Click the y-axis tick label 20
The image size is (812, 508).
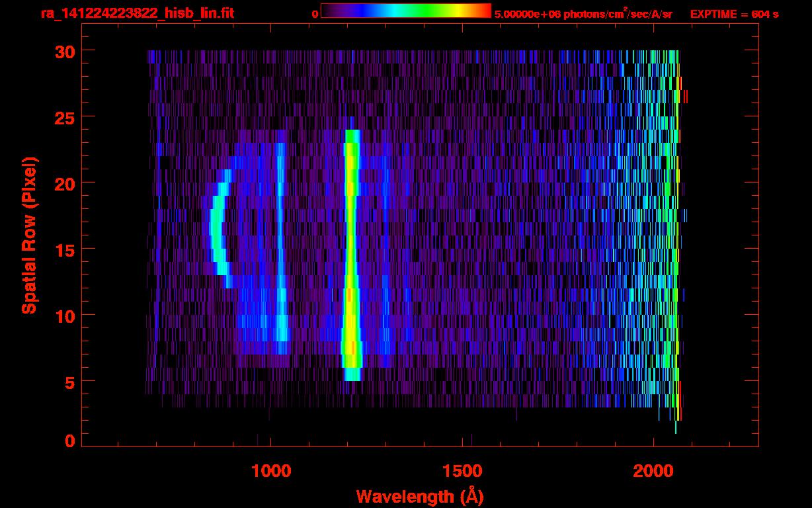coord(64,183)
